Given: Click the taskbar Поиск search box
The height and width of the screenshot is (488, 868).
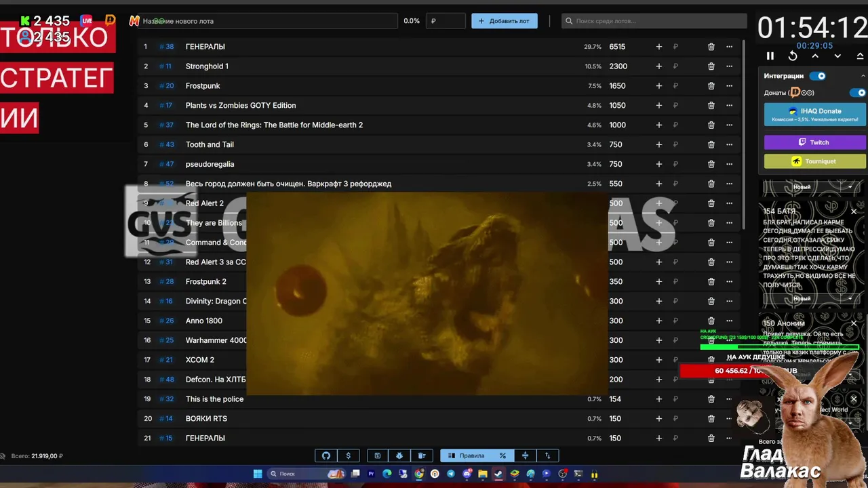Looking at the screenshot, I should [305, 474].
